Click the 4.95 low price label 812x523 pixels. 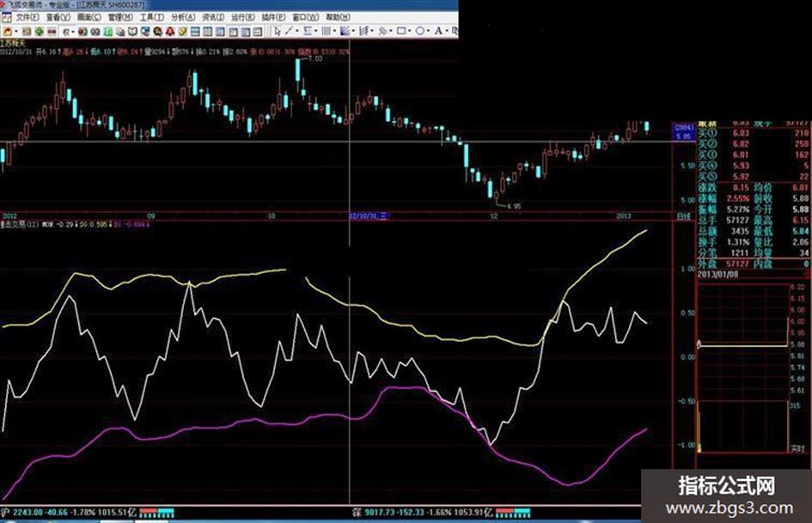(514, 206)
